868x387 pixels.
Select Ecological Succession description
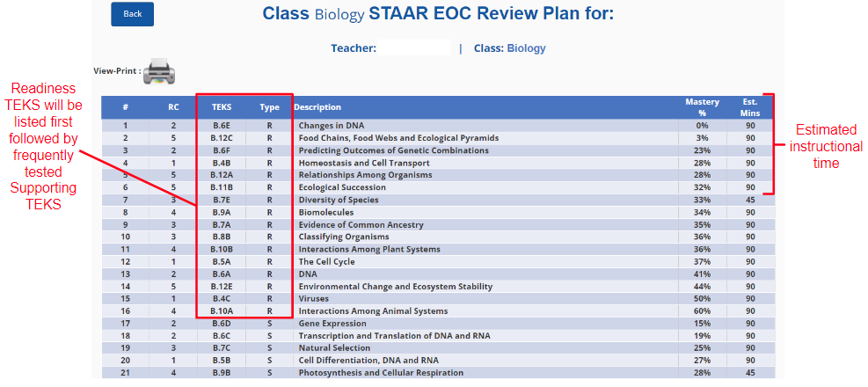click(342, 187)
